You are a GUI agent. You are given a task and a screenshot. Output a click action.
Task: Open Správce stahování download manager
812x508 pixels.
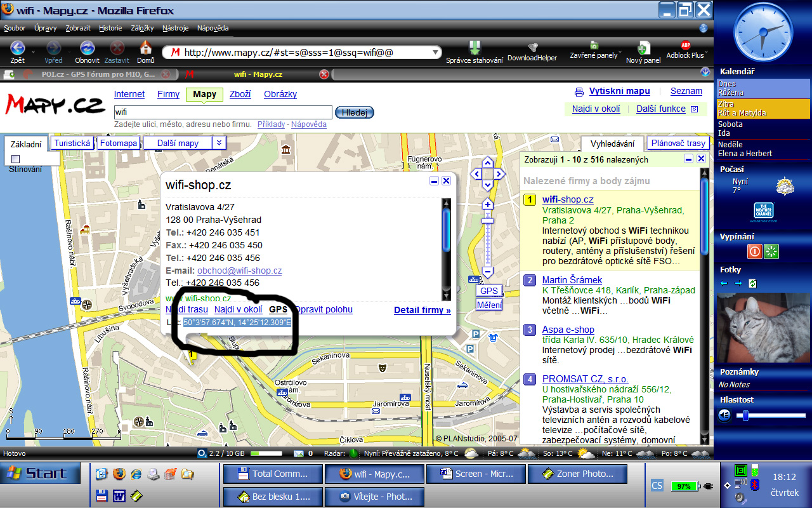[475, 48]
